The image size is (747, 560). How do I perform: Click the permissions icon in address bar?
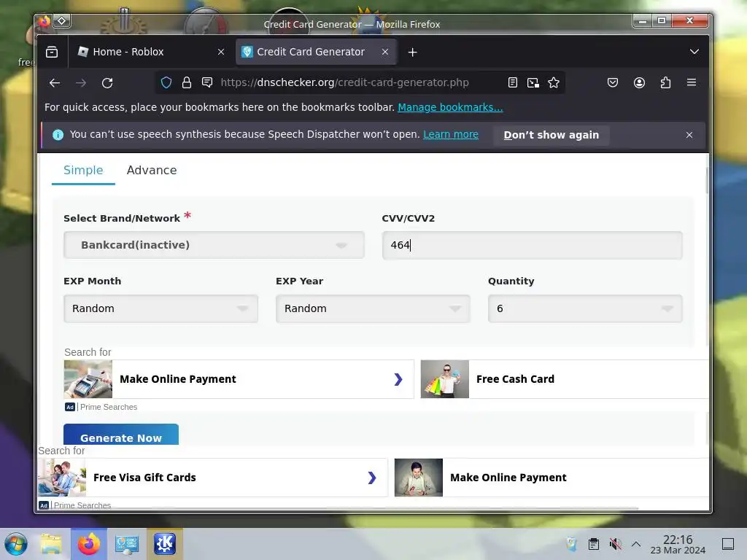click(x=207, y=83)
